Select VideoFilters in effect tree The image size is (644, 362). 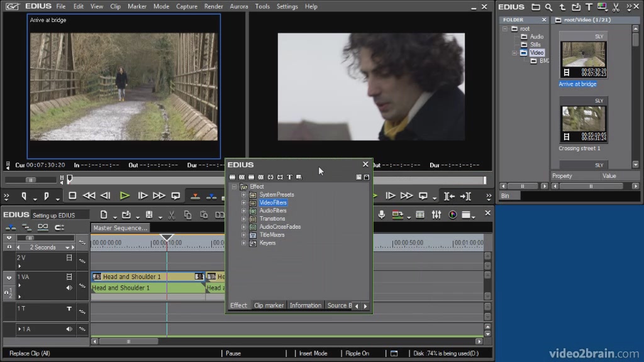[273, 203]
